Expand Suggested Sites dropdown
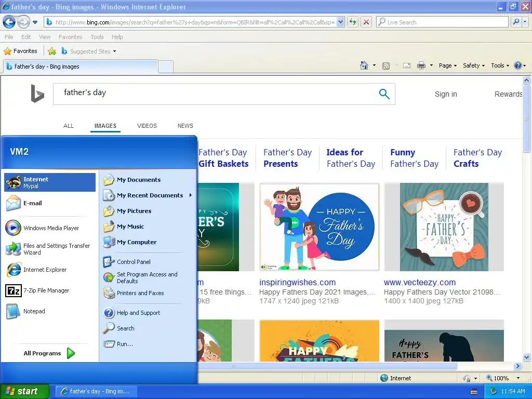Image resolution: width=532 pixels, height=399 pixels. (x=114, y=51)
